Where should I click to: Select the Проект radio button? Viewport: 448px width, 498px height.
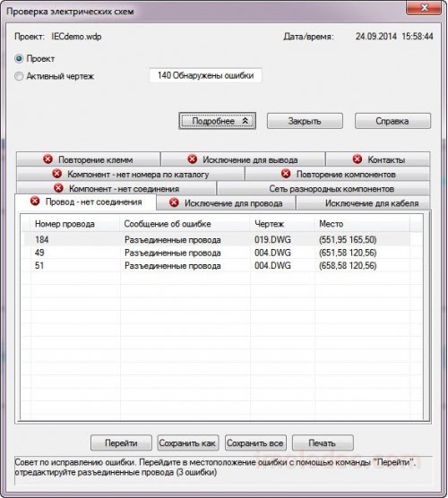point(19,59)
